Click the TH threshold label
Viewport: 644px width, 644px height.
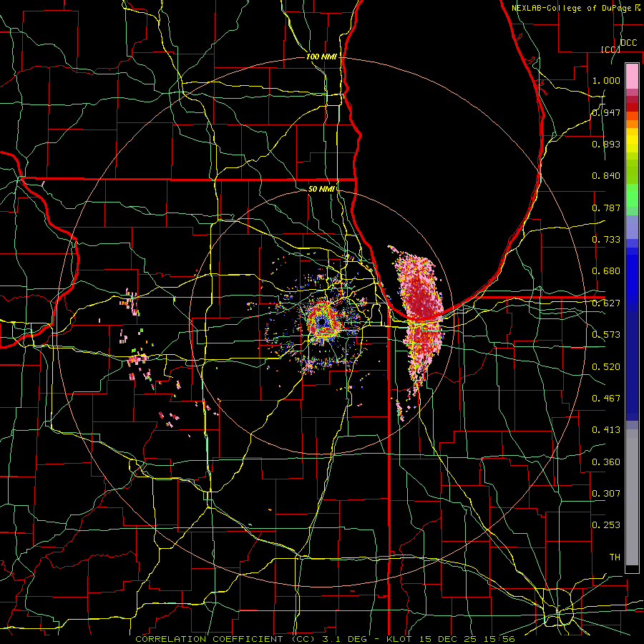[x=615, y=557]
